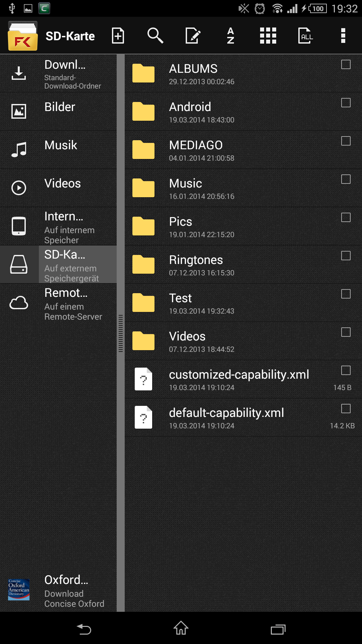Switch to grid view layout
This screenshot has width=362, height=644.
(x=268, y=36)
